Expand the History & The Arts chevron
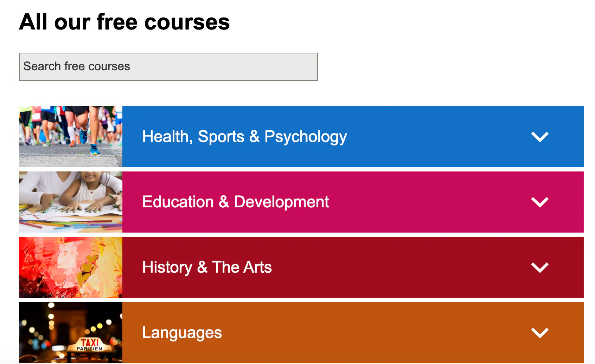Image resolution: width=595 pixels, height=364 pixels. pyautogui.click(x=540, y=267)
